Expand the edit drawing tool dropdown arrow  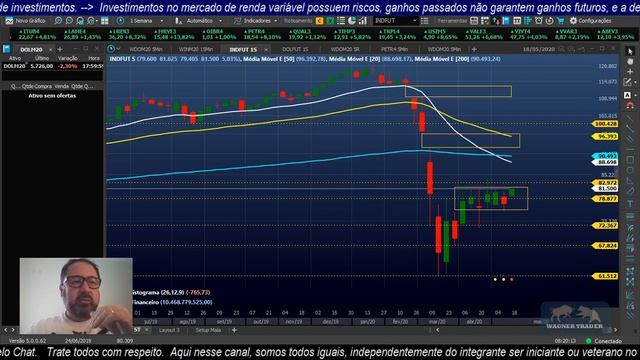tap(636, 82)
